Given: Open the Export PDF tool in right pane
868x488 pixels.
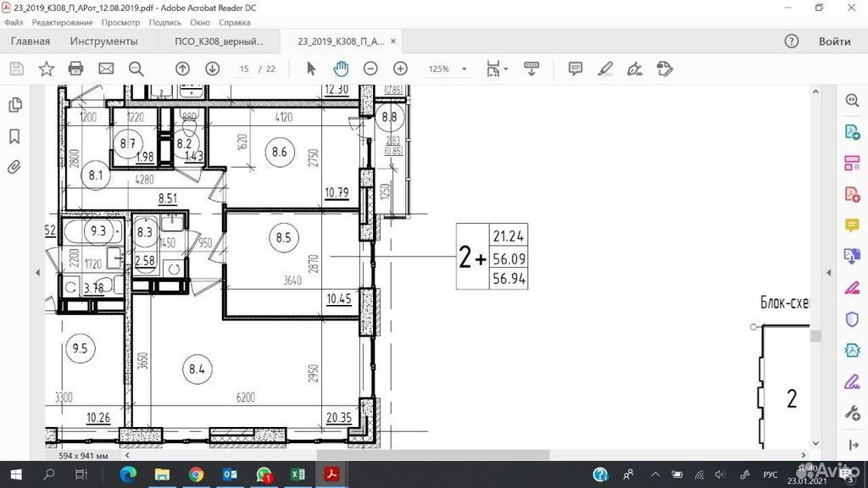Looking at the screenshot, I should tap(852, 132).
